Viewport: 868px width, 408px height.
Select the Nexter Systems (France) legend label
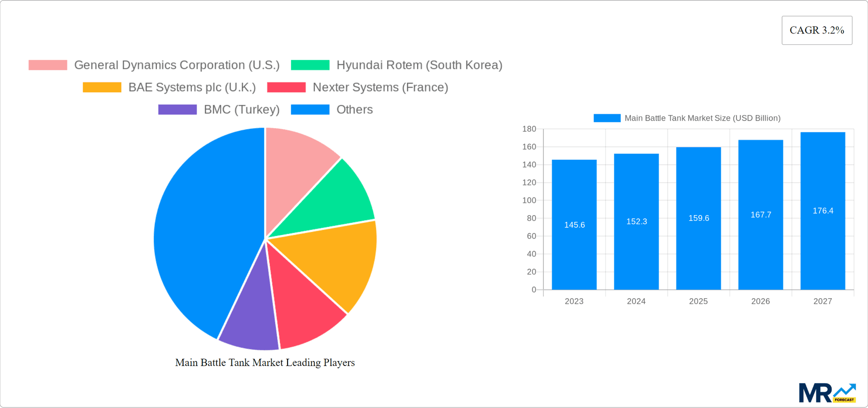click(x=380, y=87)
